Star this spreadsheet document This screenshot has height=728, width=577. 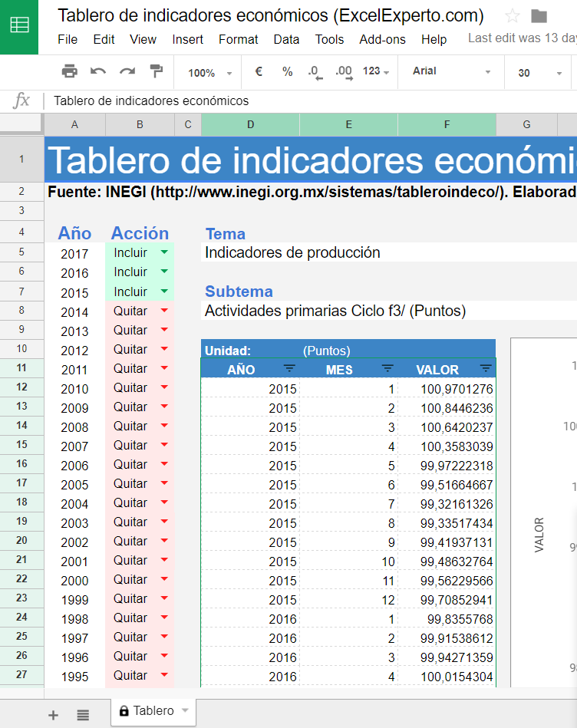(513, 16)
